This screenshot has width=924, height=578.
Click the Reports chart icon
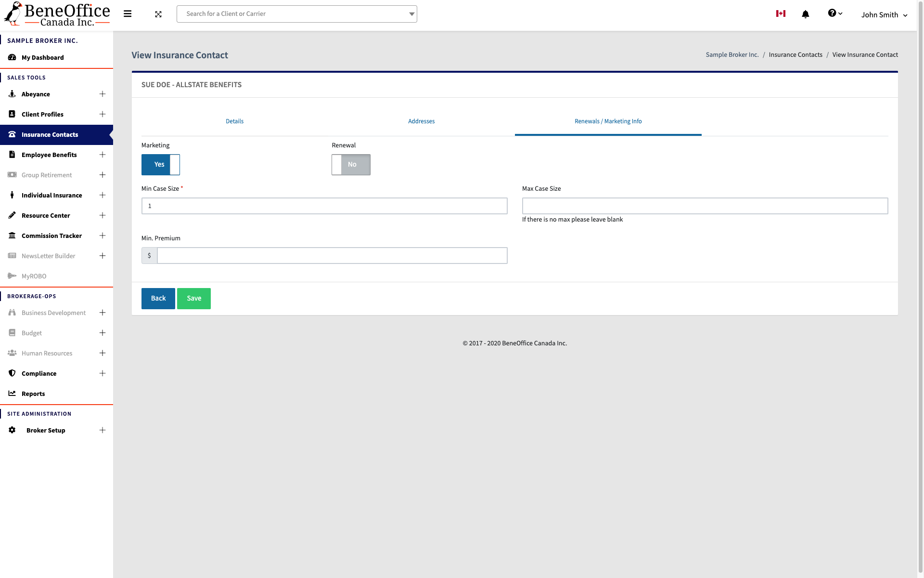click(12, 394)
